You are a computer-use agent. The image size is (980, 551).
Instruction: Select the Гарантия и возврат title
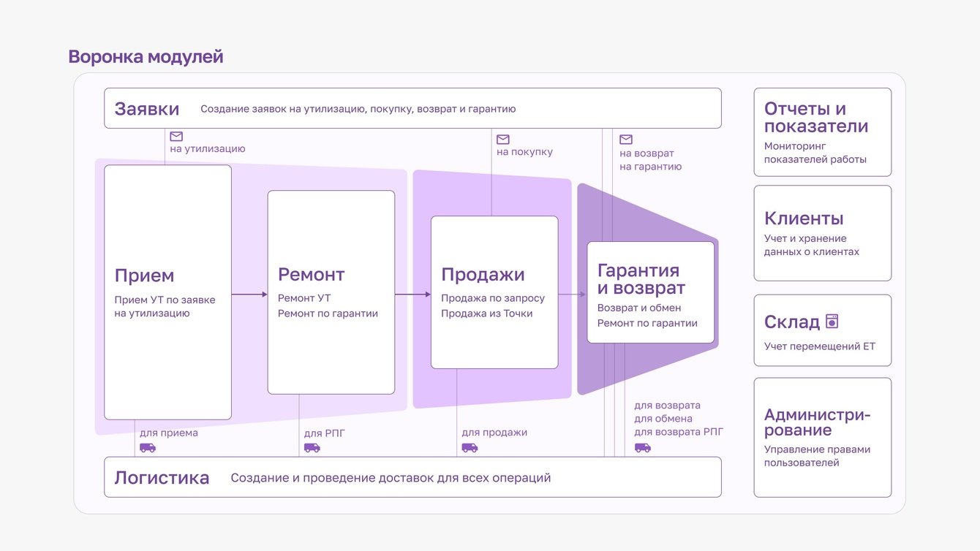point(641,279)
